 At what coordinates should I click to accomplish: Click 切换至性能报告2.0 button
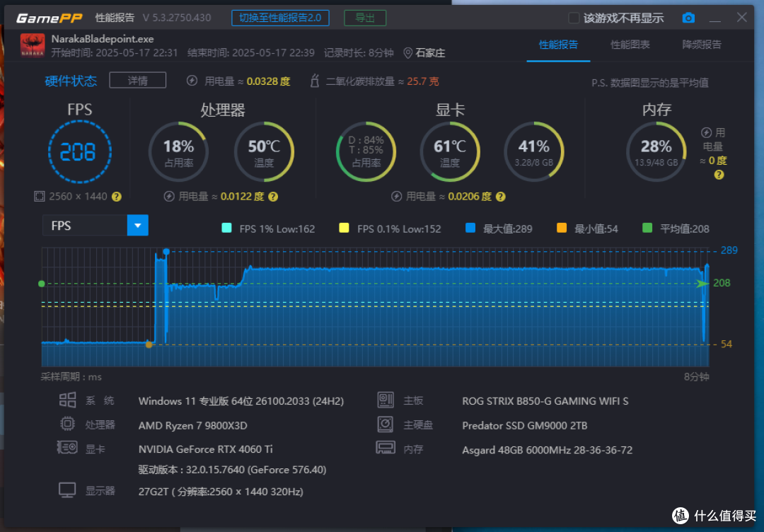[280, 18]
